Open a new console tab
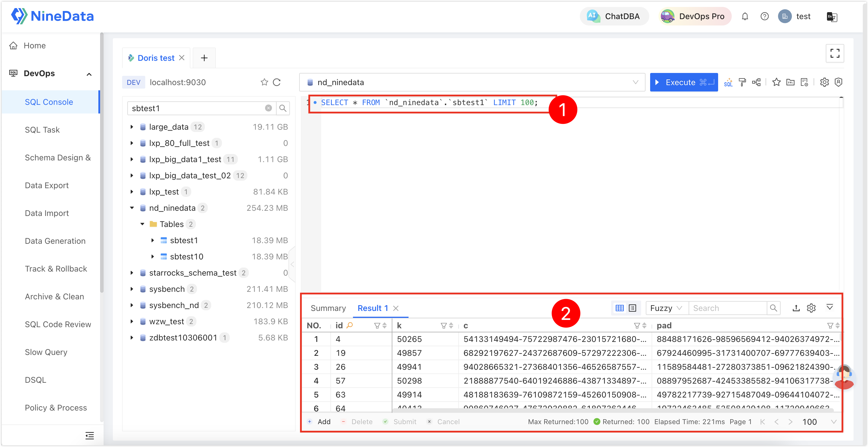This screenshot has width=868, height=447. (204, 58)
